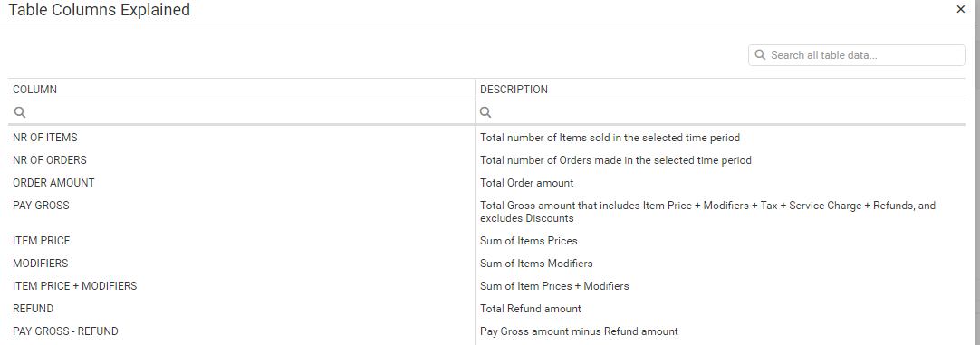Click the Table Columns Explained title
The height and width of the screenshot is (345, 980).
coord(100,9)
